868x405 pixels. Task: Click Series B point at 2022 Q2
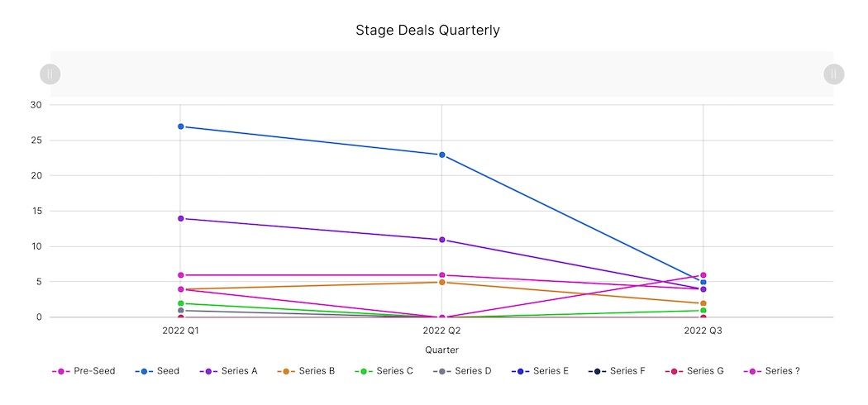(x=442, y=282)
